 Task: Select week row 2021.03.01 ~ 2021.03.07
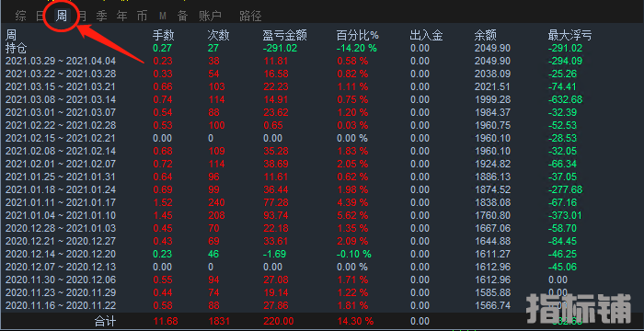point(61,112)
